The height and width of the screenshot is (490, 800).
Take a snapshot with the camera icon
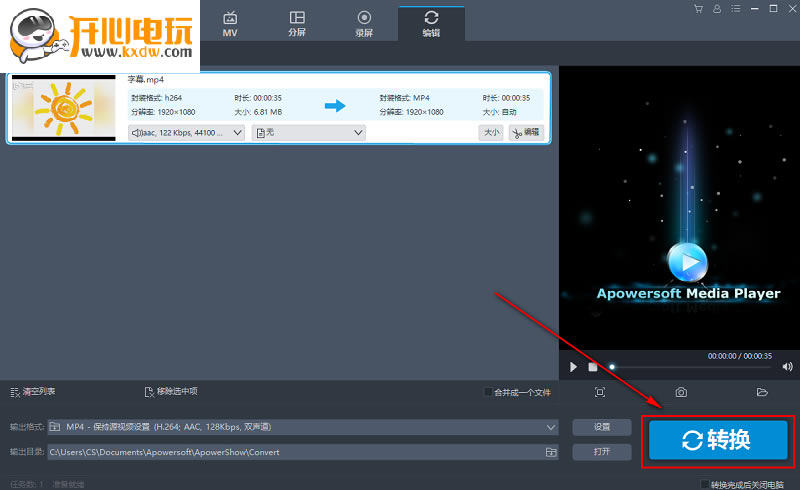point(681,393)
